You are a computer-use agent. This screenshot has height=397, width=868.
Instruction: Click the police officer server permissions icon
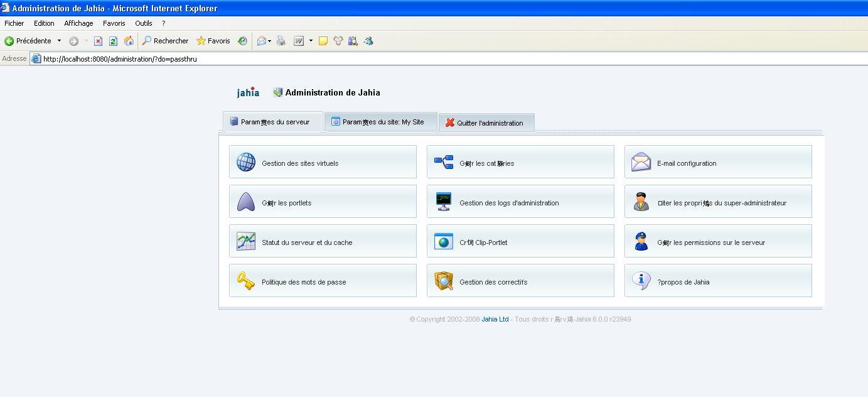point(641,241)
